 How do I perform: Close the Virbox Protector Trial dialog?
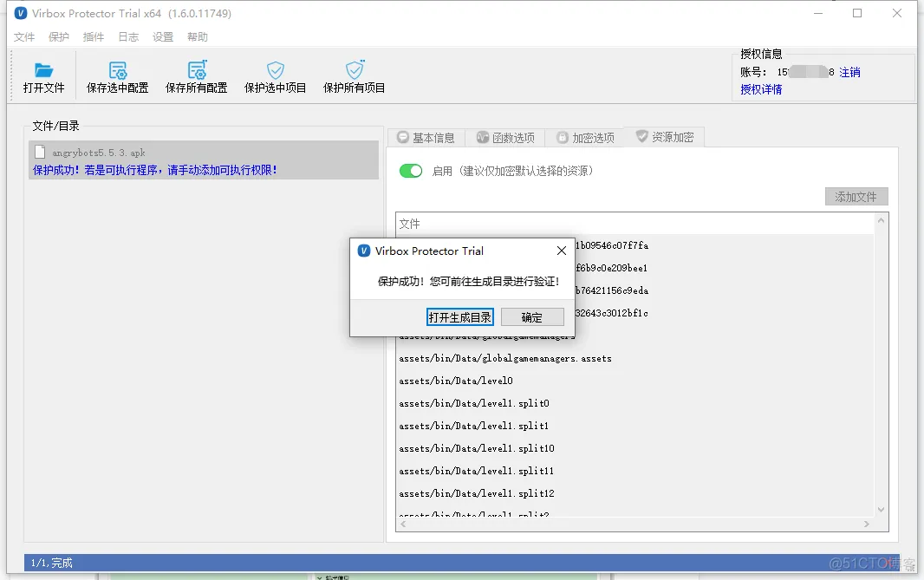pos(562,251)
